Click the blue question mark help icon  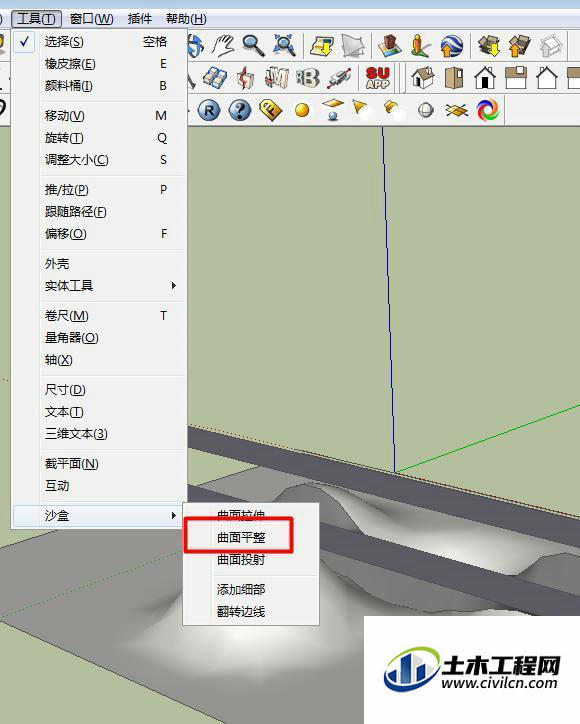click(240, 110)
